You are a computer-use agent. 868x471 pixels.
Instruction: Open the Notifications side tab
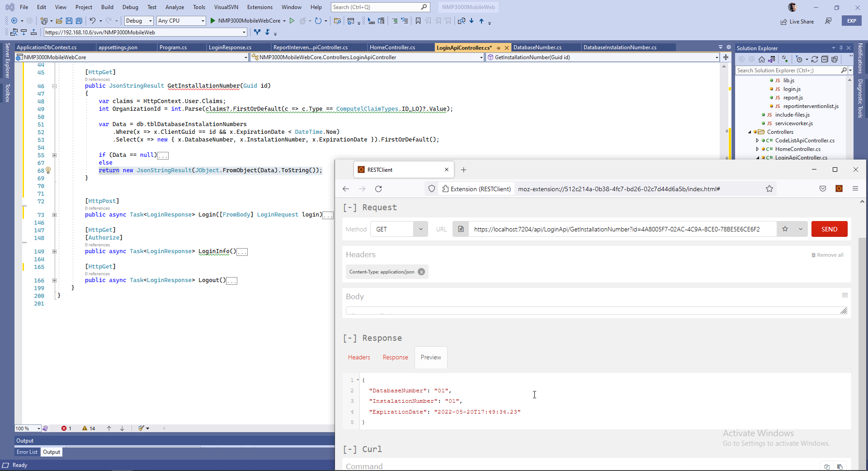[860, 58]
